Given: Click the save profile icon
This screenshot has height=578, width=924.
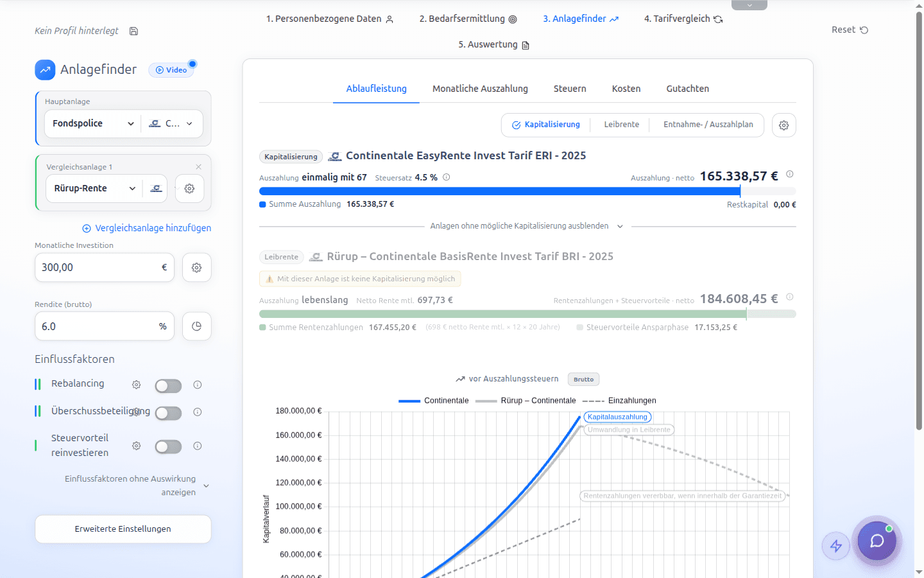Looking at the screenshot, I should 133,31.
